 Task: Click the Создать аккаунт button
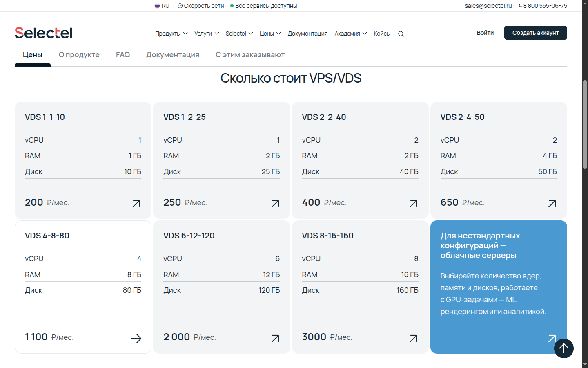(536, 33)
